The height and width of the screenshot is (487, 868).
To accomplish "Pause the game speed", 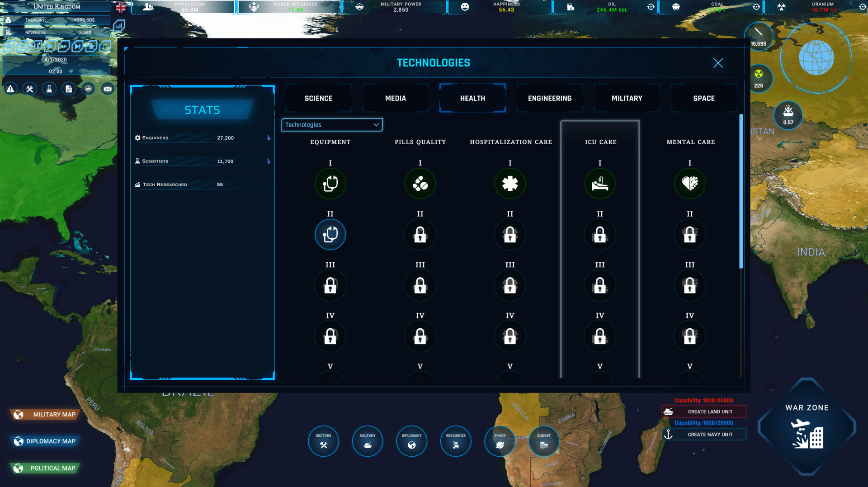I will pyautogui.click(x=36, y=47).
